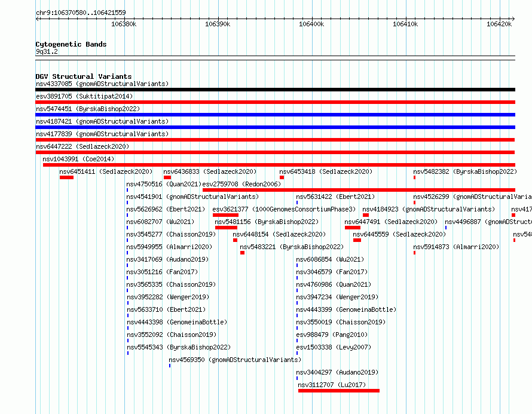Viewport: 532px width, 414px height.
Task: Select nsv3051216 (Fan2017) label
Action: click(162, 272)
